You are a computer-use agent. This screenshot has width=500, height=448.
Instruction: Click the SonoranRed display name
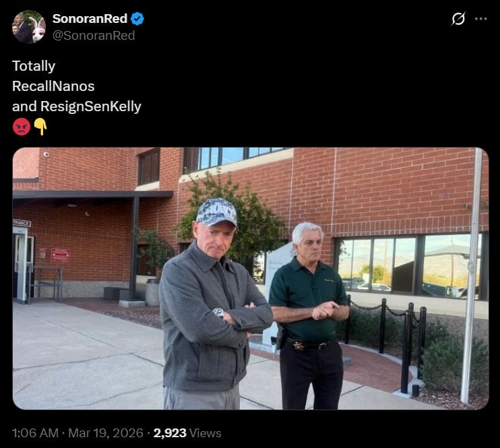(x=90, y=18)
